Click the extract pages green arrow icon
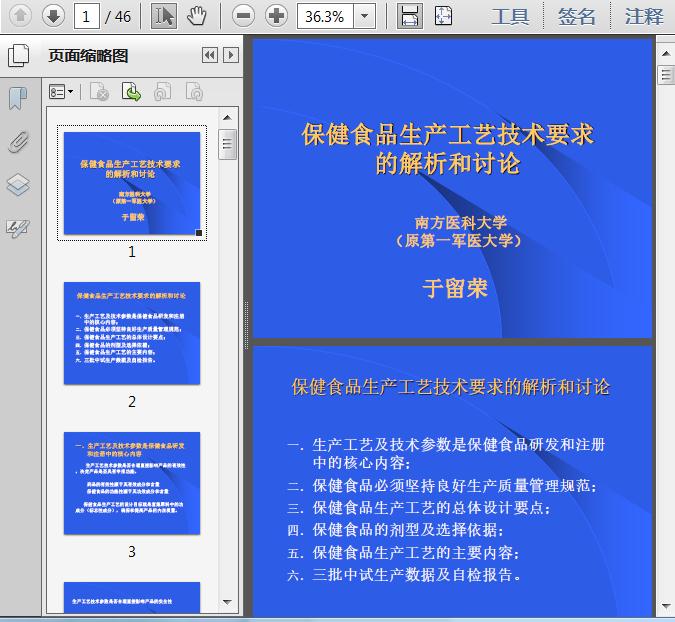Viewport: 675px width, 622px height. 131,92
